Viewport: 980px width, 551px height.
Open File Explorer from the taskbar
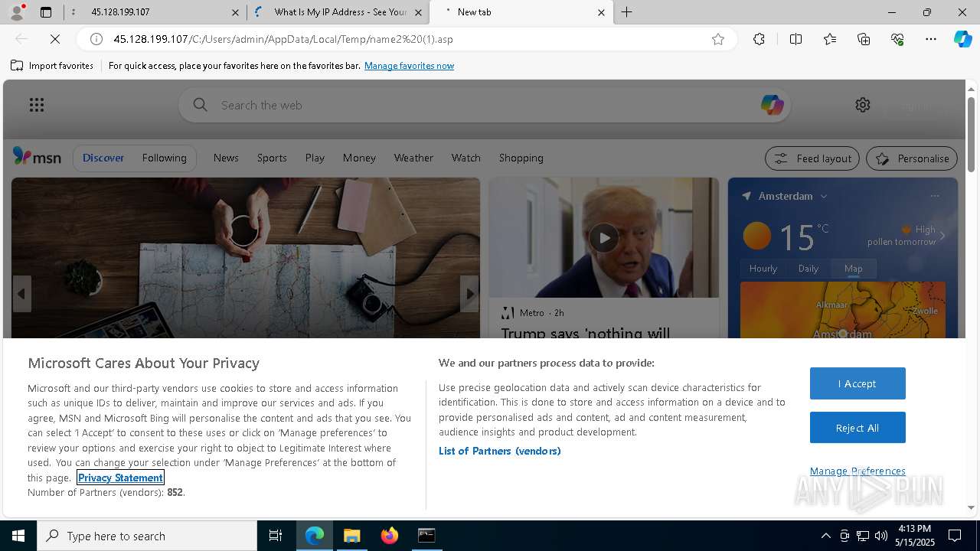(x=352, y=536)
